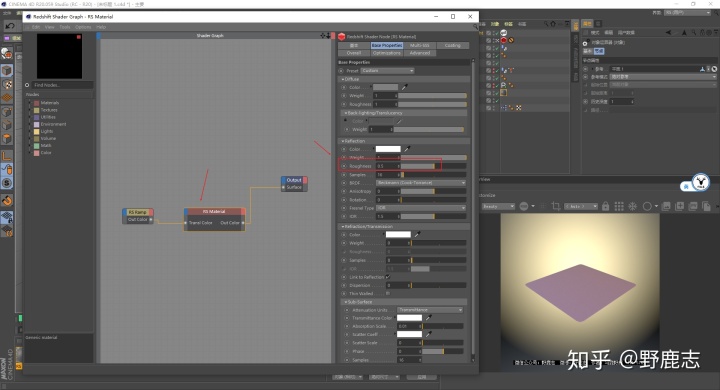Click the Find Nodes search field

[62, 85]
